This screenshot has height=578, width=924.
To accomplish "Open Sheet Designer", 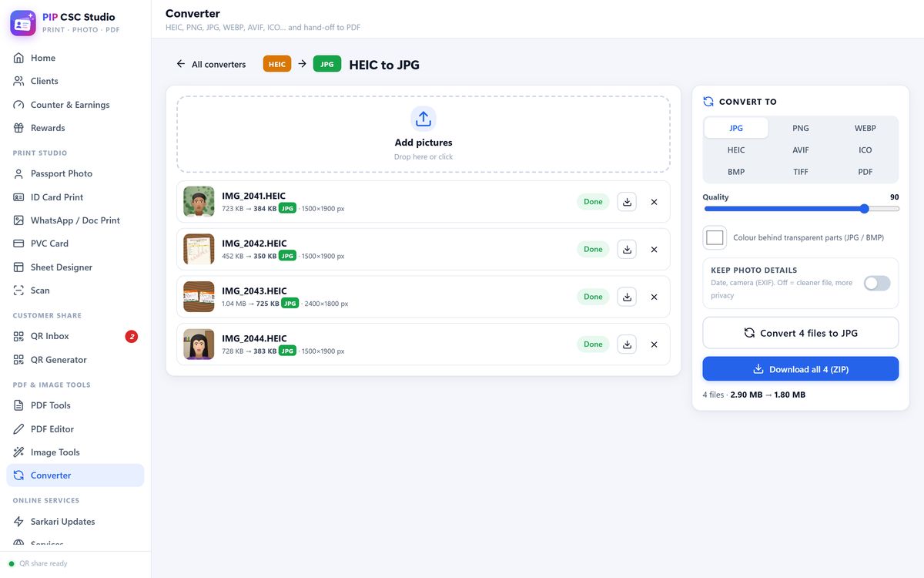I will (x=75, y=267).
